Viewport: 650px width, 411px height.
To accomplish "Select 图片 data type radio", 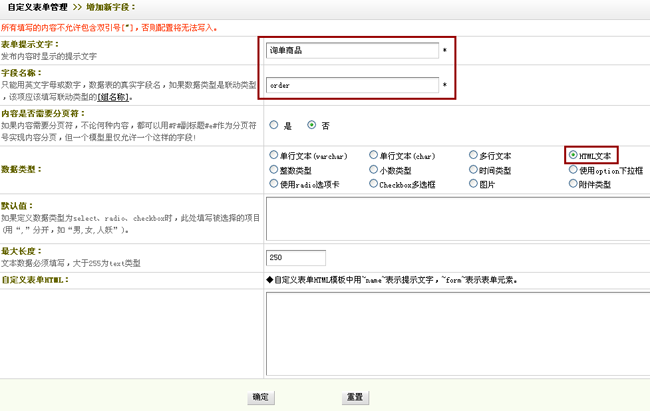I will (x=473, y=184).
